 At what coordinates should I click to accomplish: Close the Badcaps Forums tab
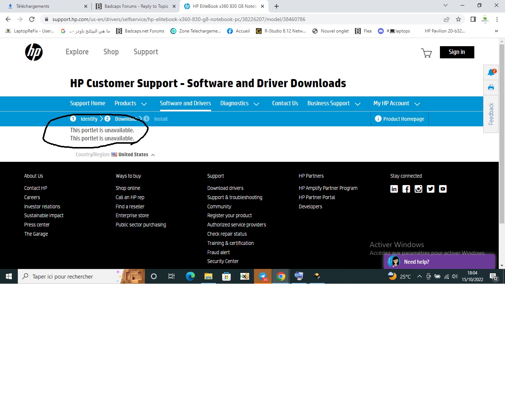(x=174, y=6)
